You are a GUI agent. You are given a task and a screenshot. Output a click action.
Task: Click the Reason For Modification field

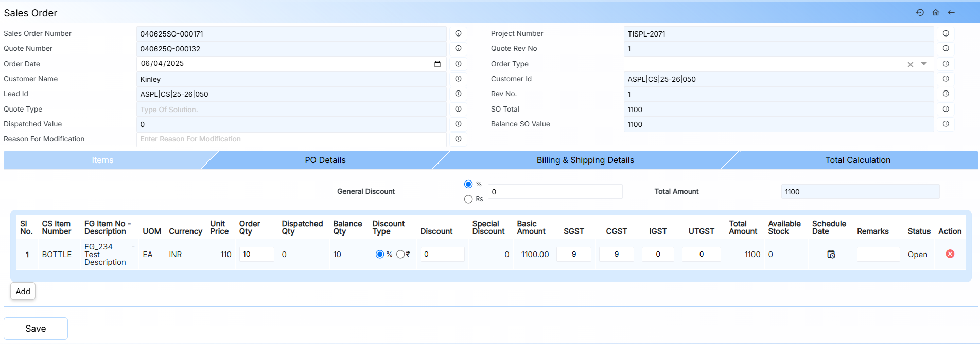click(291, 139)
